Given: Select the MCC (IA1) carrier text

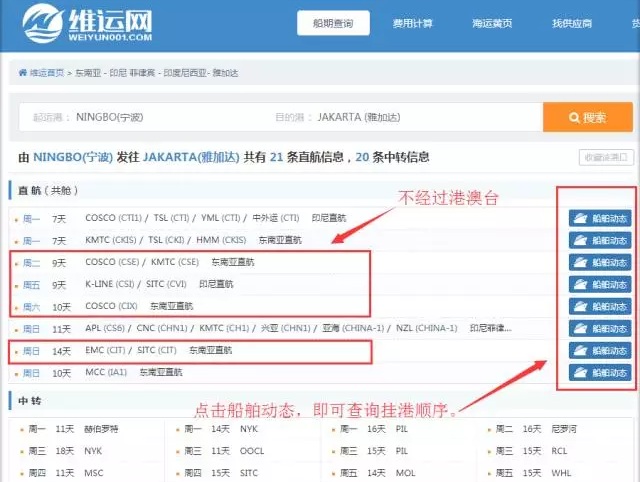Looking at the screenshot, I should [106, 372].
